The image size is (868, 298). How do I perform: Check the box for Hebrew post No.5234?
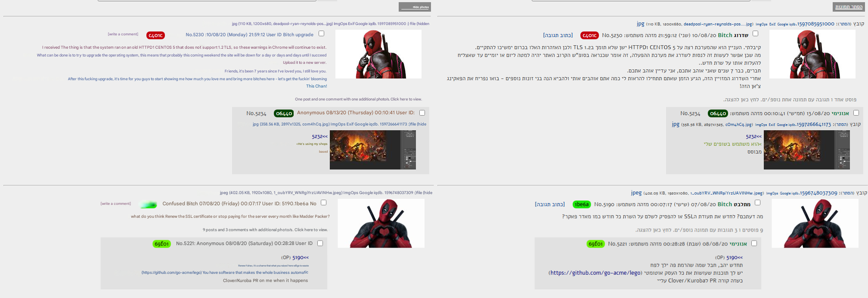856,113
